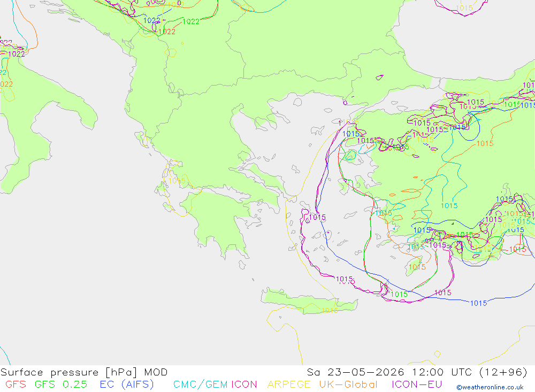The width and height of the screenshot is (535, 392).
Task: Click the Surface pressure [hPa] MOD title
Action: tap(84, 372)
